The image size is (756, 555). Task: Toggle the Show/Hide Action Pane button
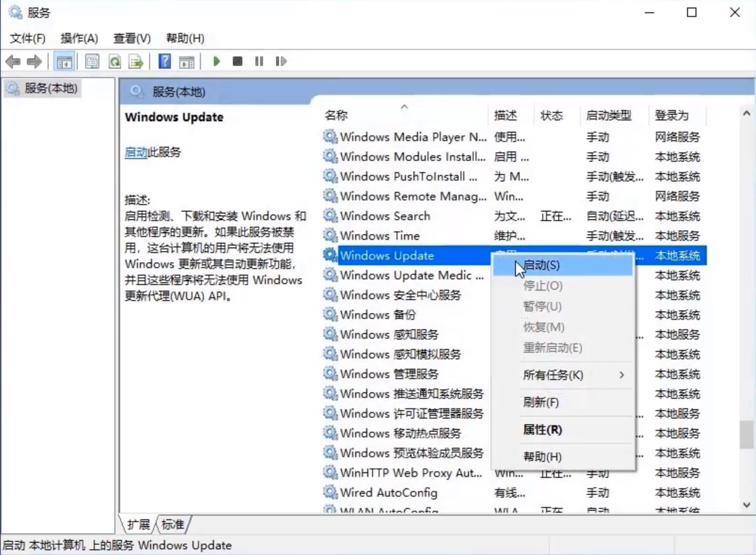click(186, 61)
